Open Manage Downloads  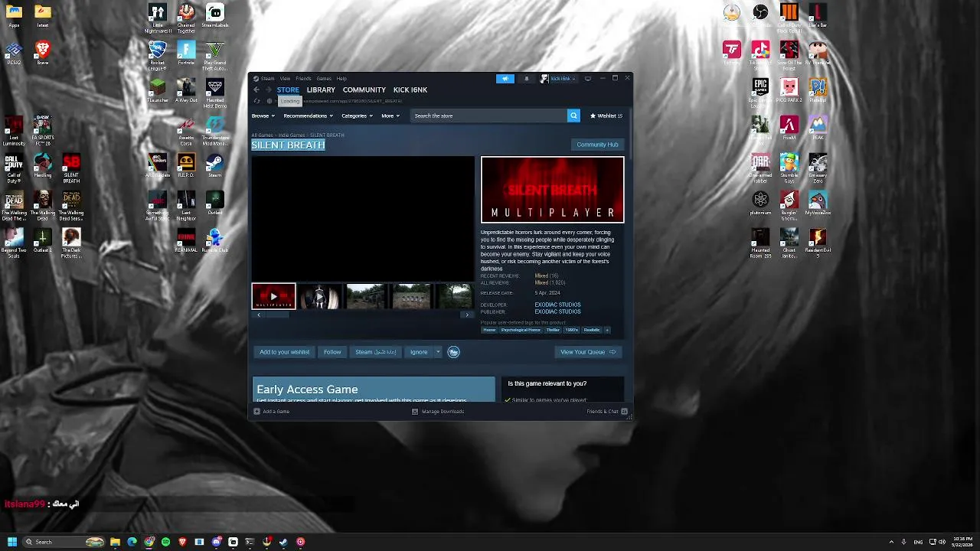(438, 412)
